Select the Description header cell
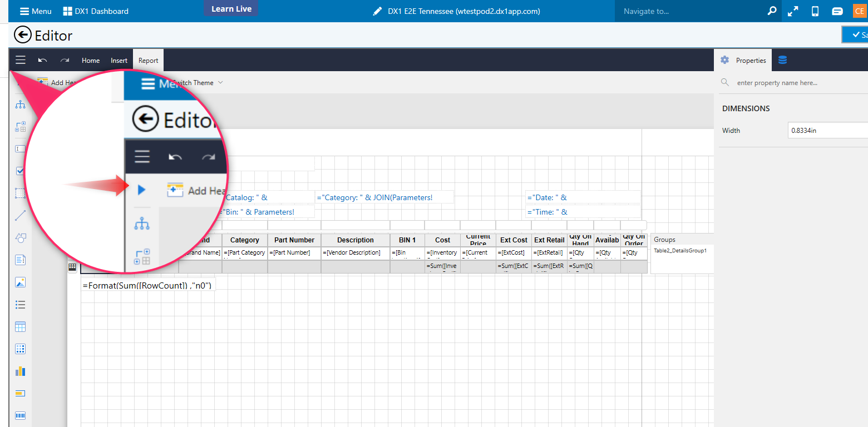Image resolution: width=868 pixels, height=427 pixels. (x=356, y=240)
